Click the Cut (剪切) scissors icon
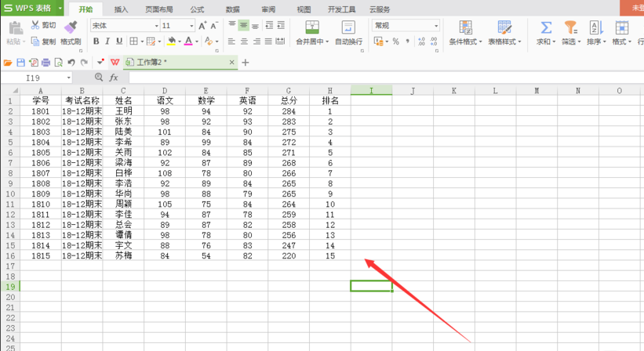This screenshot has height=351, width=644. coord(35,25)
